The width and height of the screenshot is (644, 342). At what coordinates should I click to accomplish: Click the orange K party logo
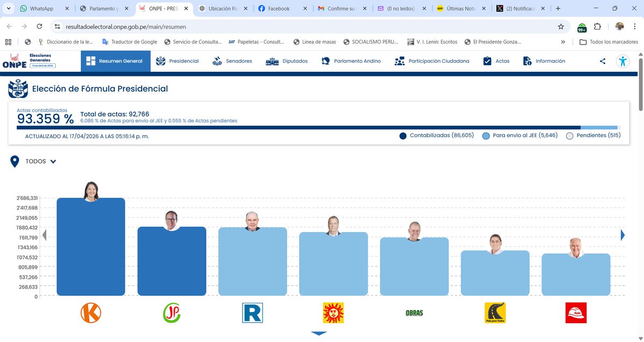[x=91, y=313]
